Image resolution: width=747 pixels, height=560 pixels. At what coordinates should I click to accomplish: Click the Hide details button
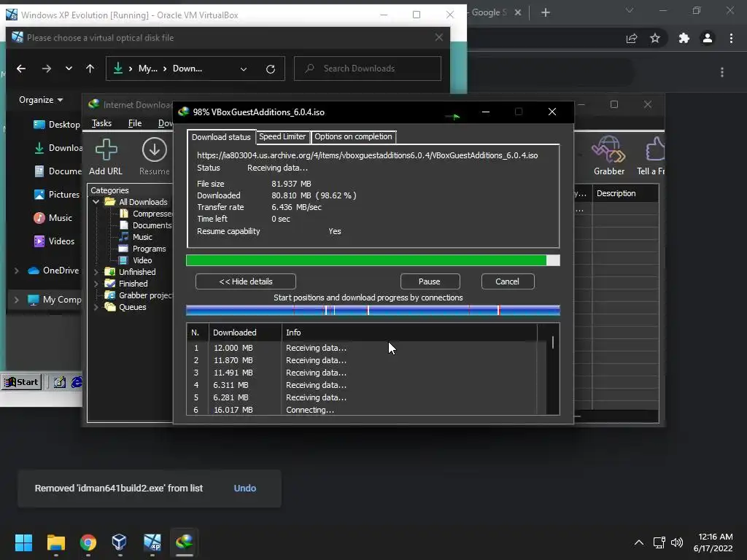(x=246, y=281)
